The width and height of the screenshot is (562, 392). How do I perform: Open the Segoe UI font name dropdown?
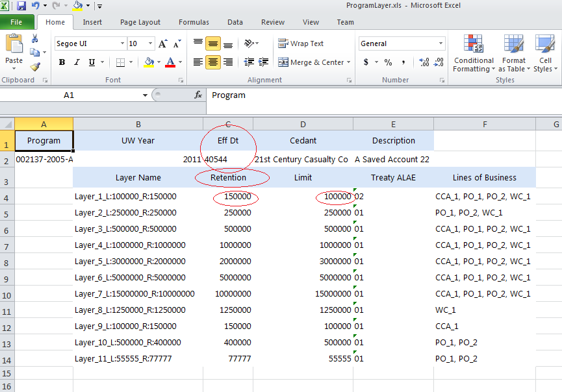pyautogui.click(x=122, y=43)
